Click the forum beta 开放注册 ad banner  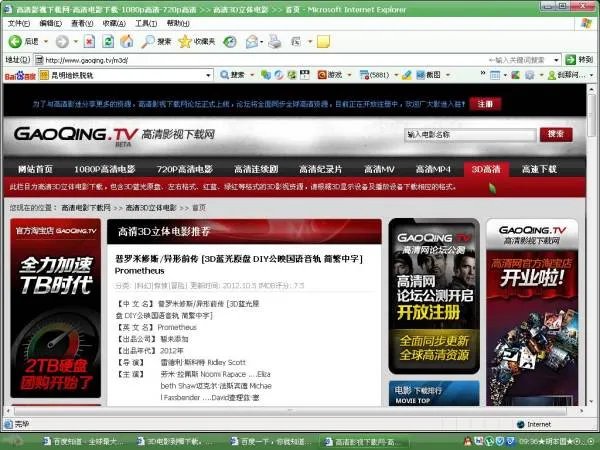[434, 296]
